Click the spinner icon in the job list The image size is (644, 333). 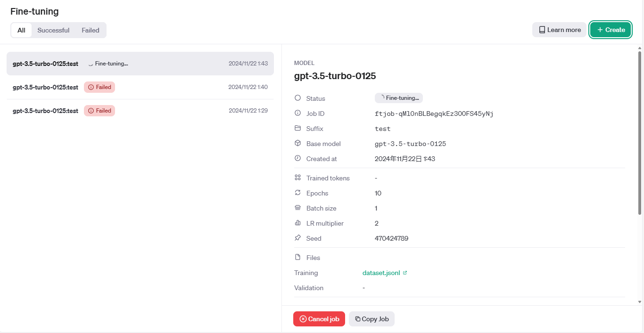click(x=90, y=64)
